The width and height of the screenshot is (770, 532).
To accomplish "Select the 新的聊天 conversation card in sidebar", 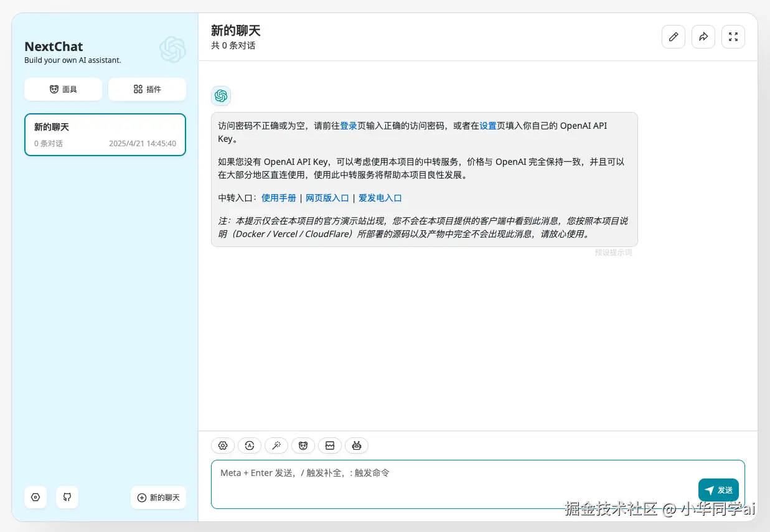I will tap(105, 134).
